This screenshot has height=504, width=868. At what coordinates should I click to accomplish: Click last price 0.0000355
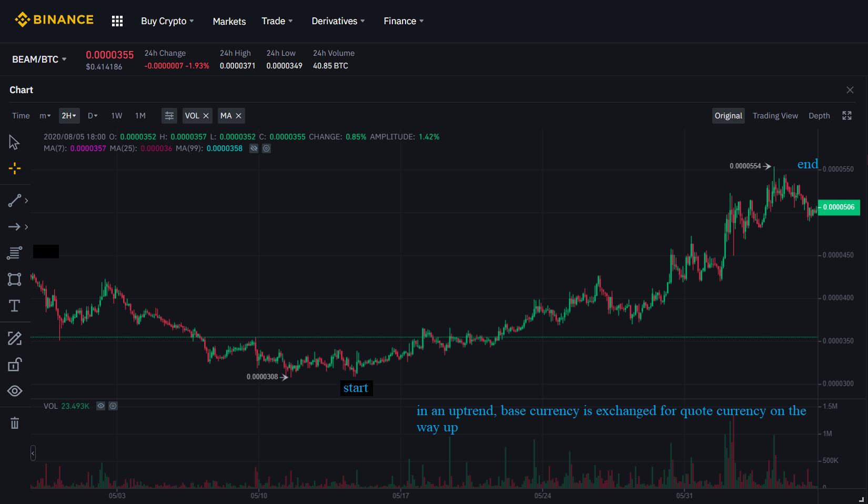click(110, 55)
